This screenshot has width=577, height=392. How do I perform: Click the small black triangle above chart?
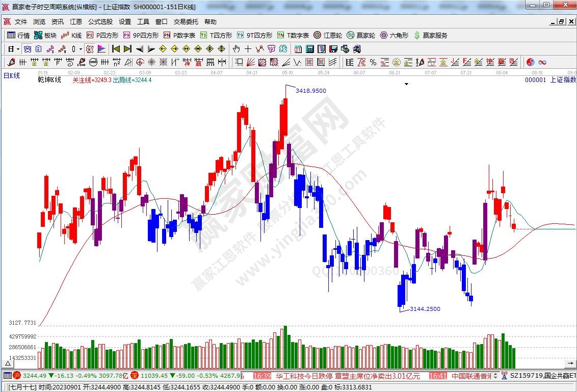(406, 84)
